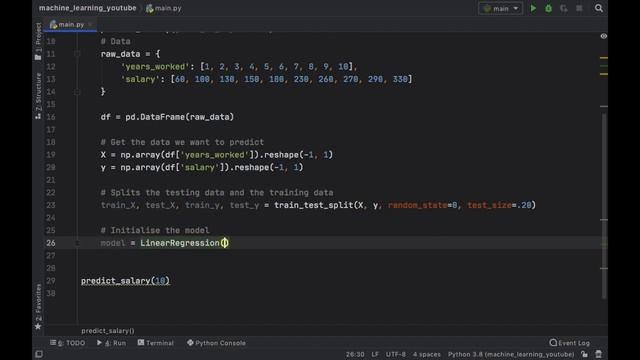Click the trash icon in the status bar
Viewport: 640px width, 360px height.
(598, 354)
